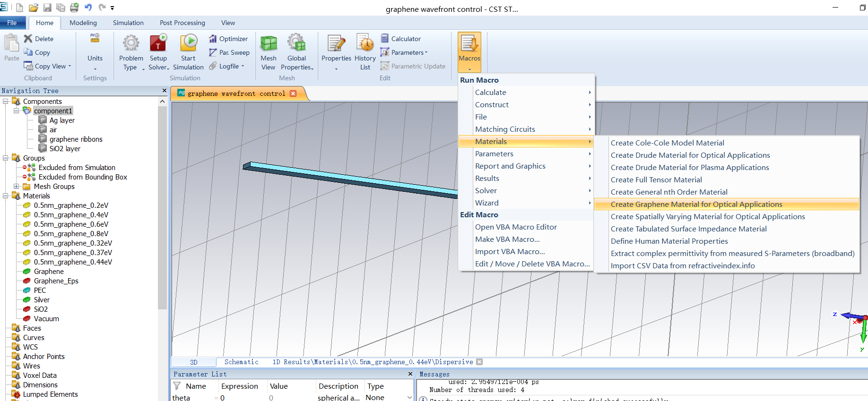Click the Open folder icon in quick access toolbar
This screenshot has height=401, width=868.
(33, 8)
